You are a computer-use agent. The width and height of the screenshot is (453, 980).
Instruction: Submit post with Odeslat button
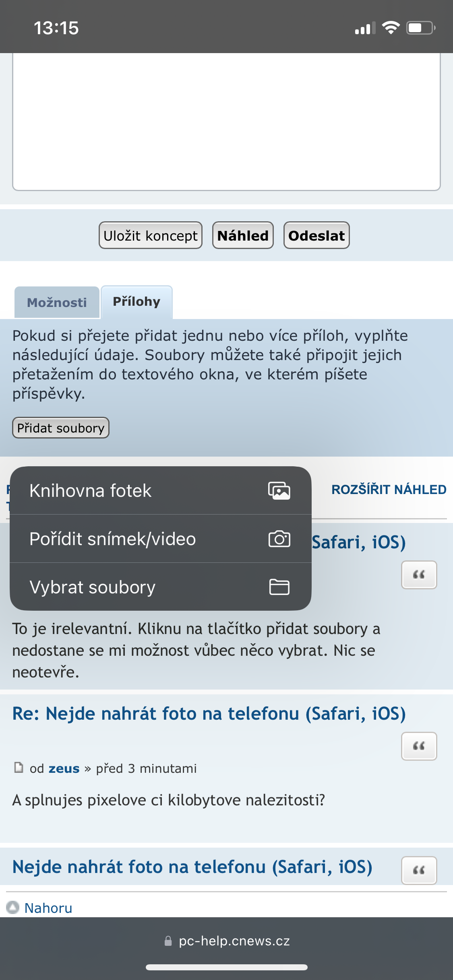coord(316,236)
